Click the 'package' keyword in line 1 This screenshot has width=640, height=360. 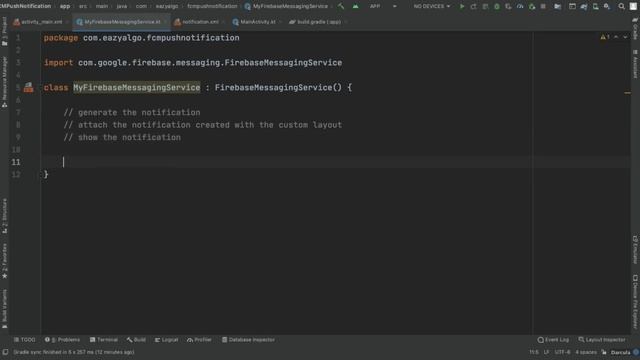(x=60, y=38)
